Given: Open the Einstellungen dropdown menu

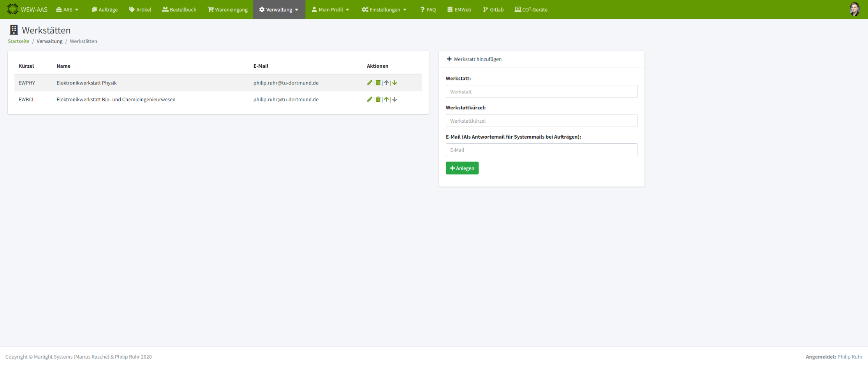Looking at the screenshot, I should [384, 9].
